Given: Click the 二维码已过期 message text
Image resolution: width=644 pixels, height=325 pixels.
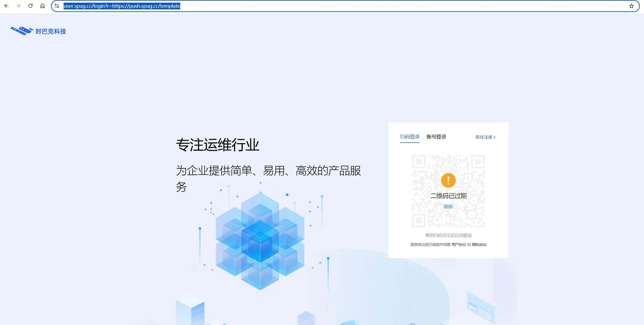Looking at the screenshot, I should coord(448,196).
